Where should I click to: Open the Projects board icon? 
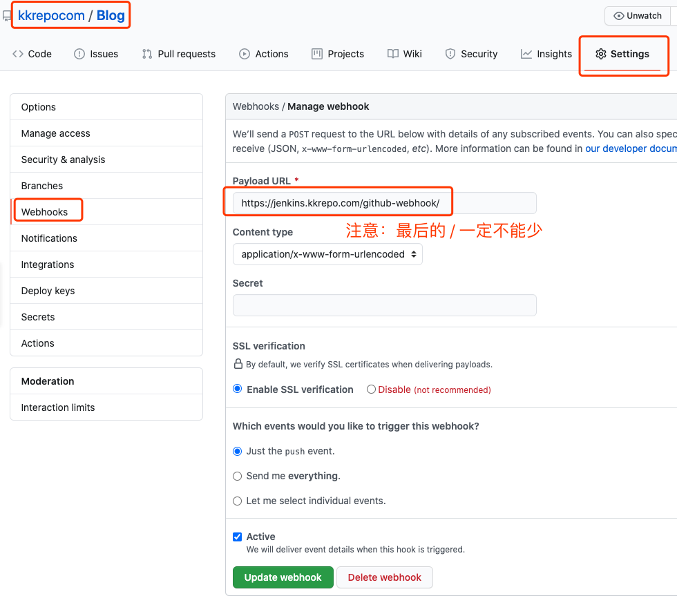point(316,54)
